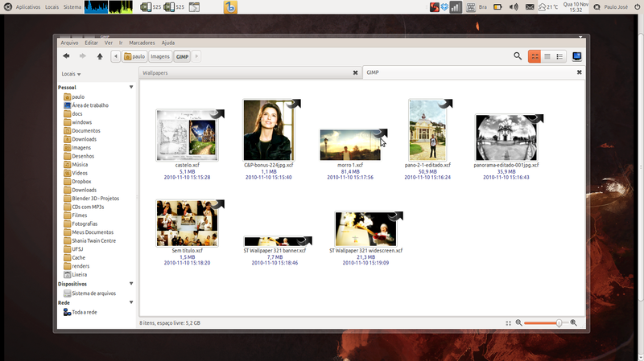This screenshot has width=644, height=361.
Task: Expand the Locais sidebar dropdown
Action: [71, 74]
